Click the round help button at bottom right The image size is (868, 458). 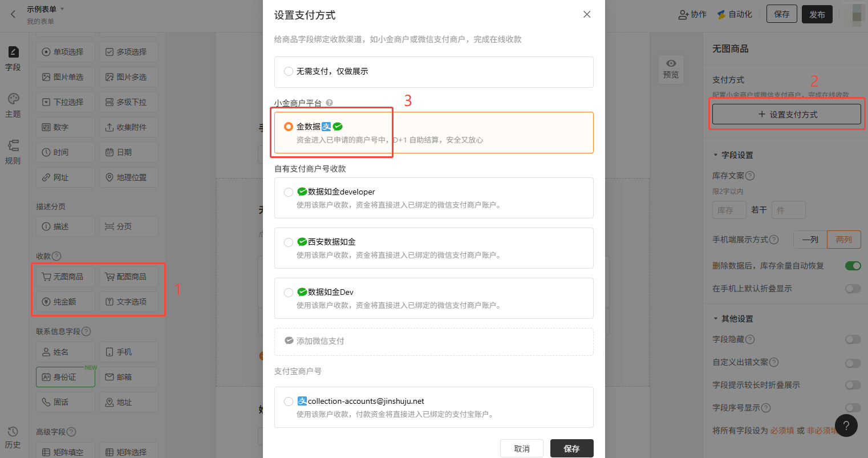(x=846, y=425)
